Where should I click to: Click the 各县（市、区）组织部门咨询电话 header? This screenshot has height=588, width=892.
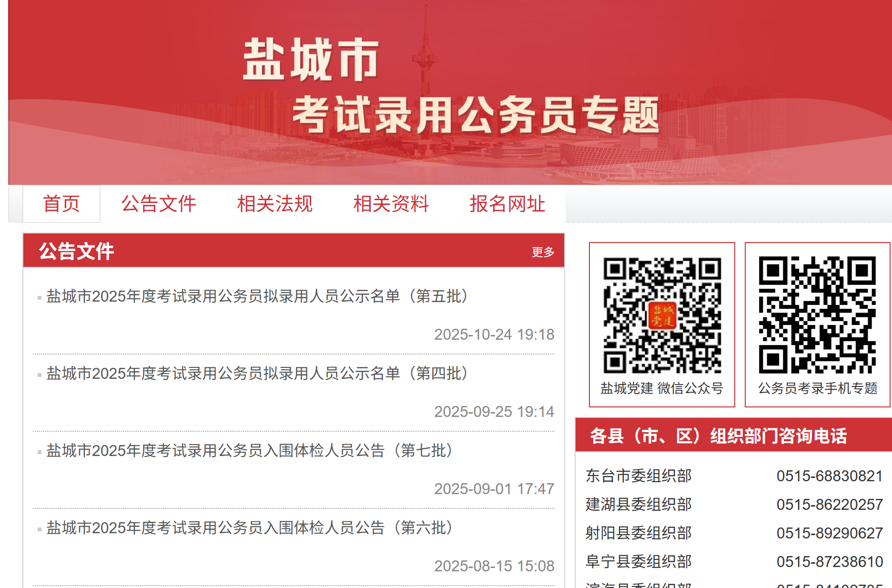click(719, 436)
